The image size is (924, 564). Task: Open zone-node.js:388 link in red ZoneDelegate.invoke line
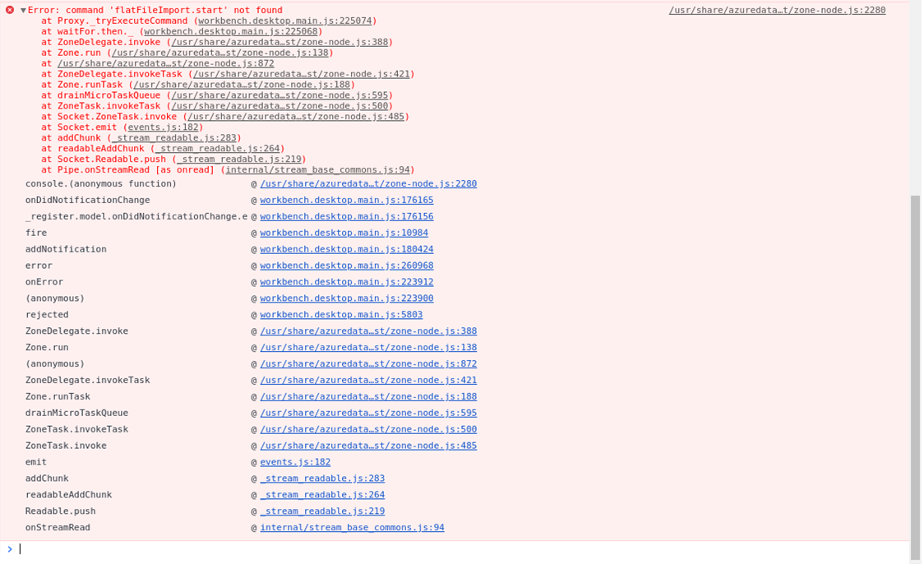coord(280,42)
